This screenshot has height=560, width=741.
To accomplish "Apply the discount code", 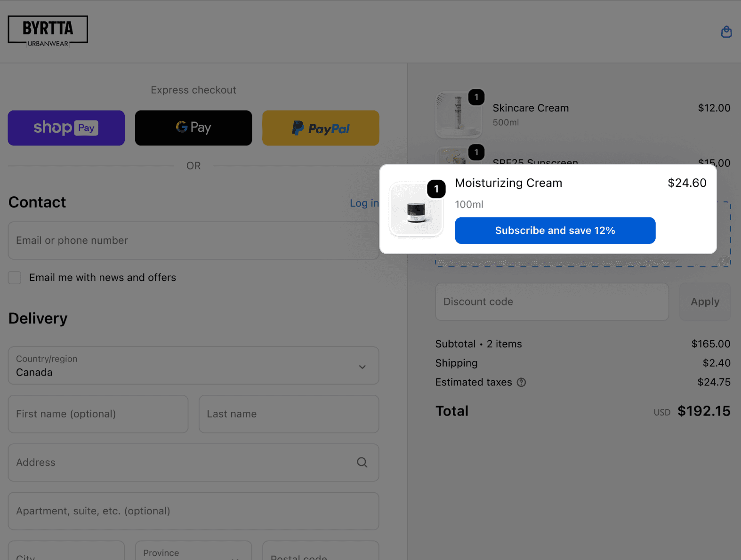I will [705, 302].
